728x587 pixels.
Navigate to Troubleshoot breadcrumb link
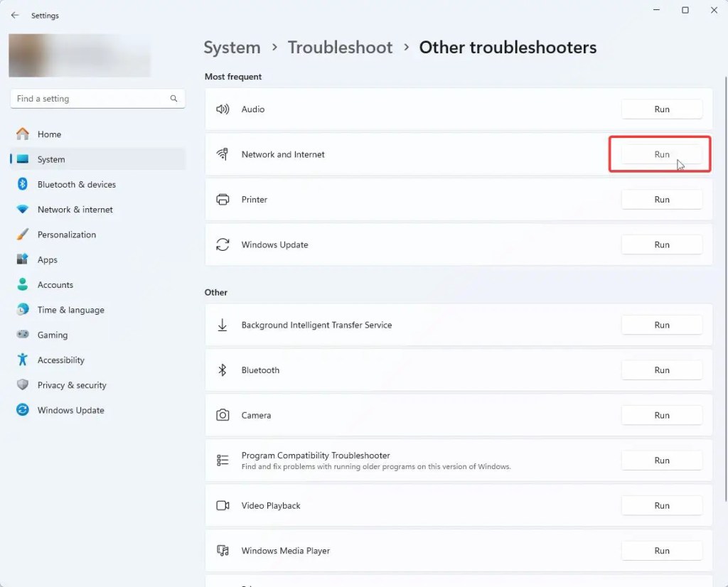[x=340, y=48]
